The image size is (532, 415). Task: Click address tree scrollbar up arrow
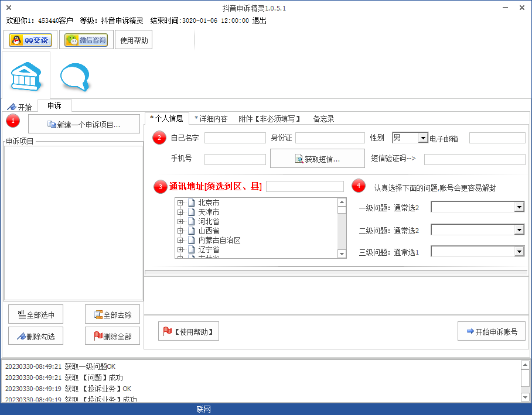[x=342, y=203]
